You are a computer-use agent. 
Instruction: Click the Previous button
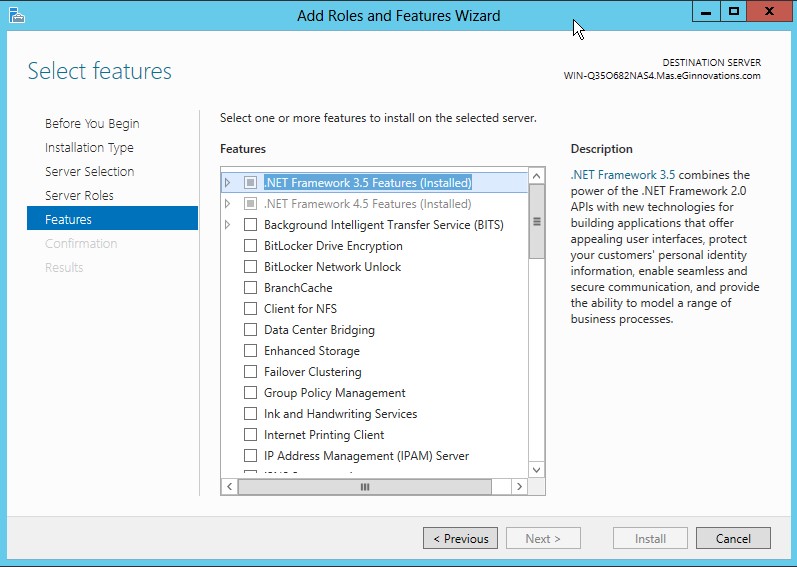(460, 538)
